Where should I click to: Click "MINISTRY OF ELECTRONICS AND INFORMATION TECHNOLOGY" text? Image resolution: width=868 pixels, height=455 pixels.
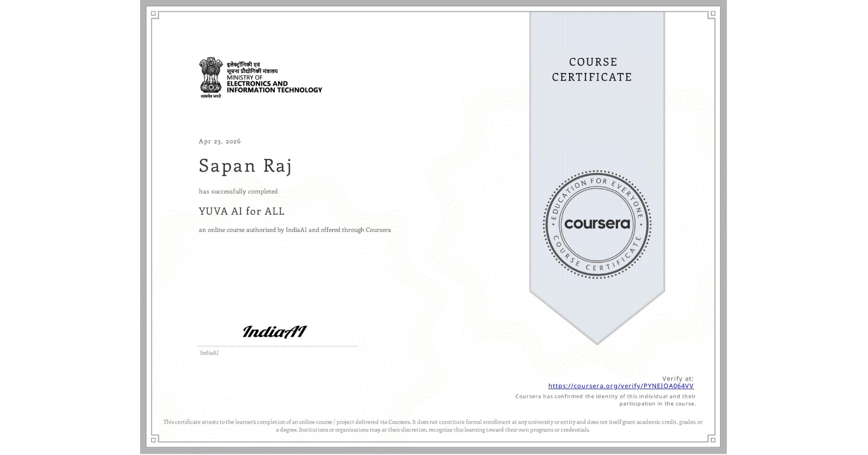click(x=274, y=84)
